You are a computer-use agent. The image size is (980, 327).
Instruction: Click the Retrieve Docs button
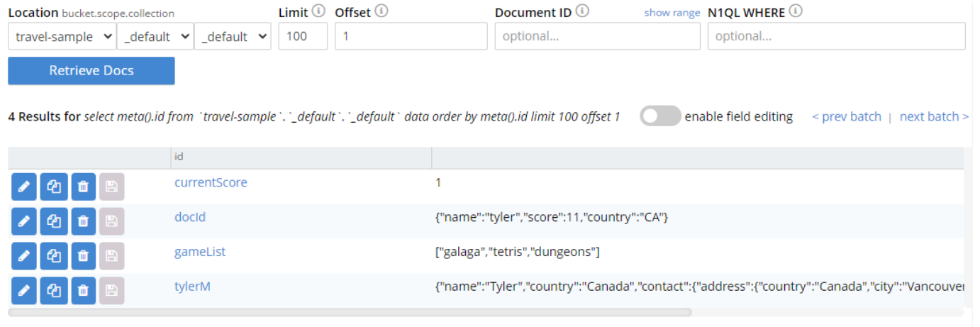click(91, 70)
